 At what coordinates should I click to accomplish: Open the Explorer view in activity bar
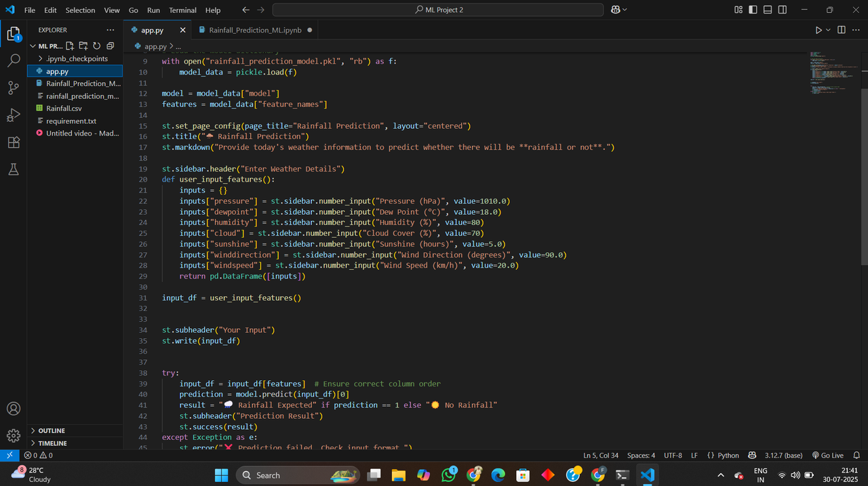(x=14, y=34)
